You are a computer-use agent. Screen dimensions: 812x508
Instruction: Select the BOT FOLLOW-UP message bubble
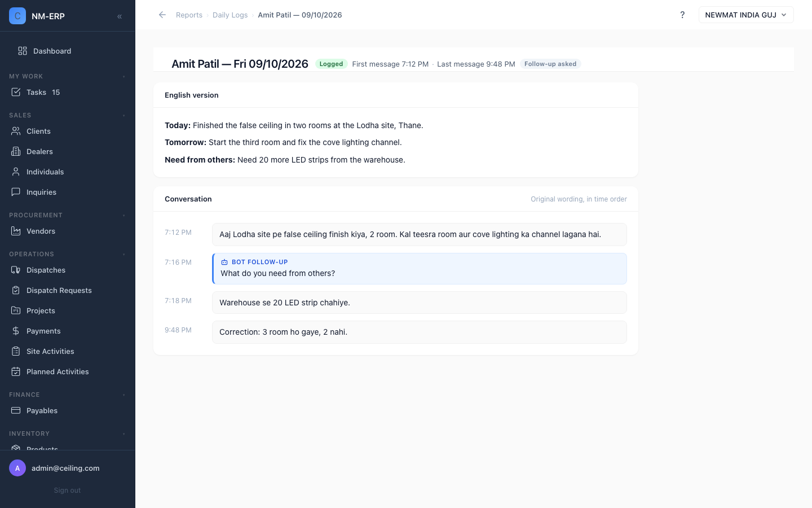tap(420, 269)
